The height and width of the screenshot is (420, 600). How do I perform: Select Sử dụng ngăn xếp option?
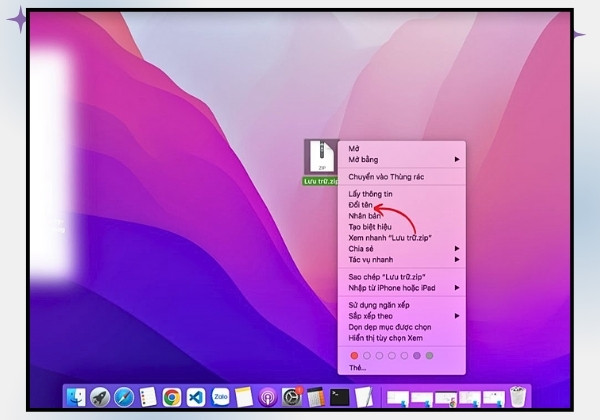click(379, 305)
